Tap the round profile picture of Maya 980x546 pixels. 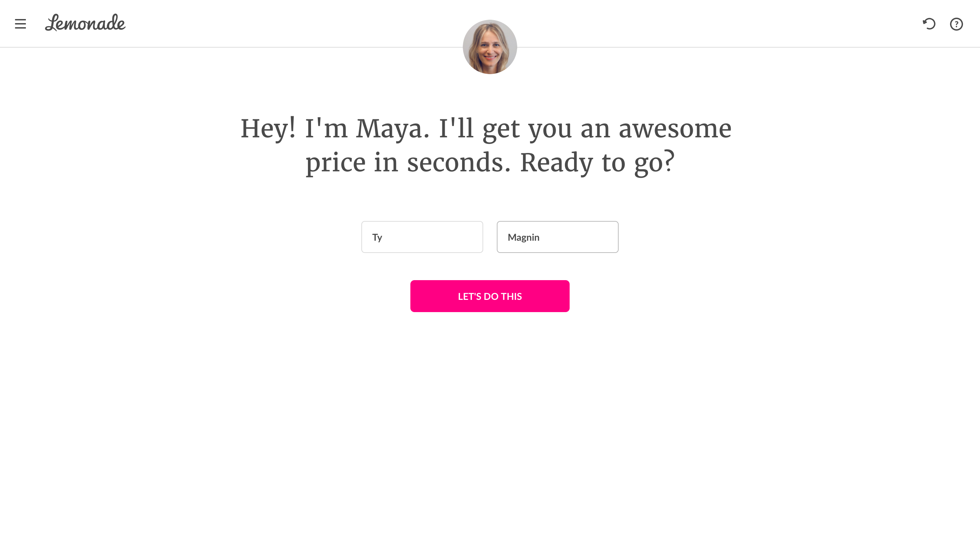(490, 47)
